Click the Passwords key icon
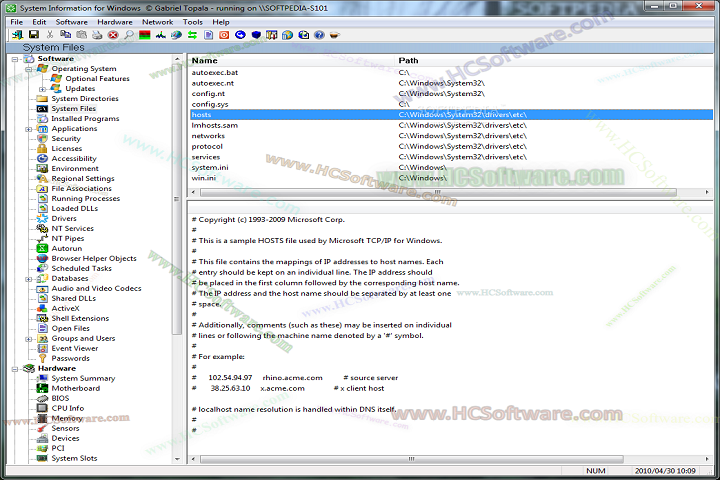Image resolution: width=720 pixels, height=480 pixels. (x=42, y=358)
